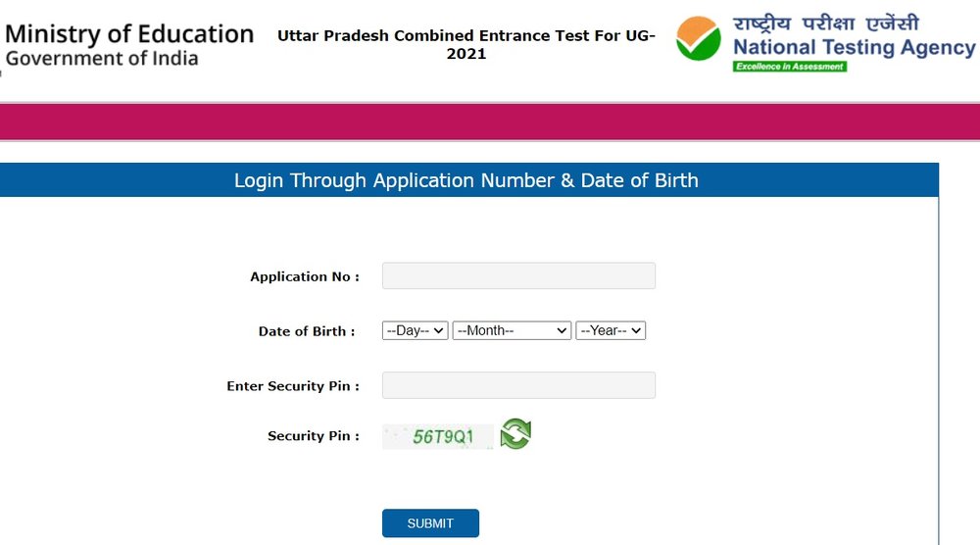This screenshot has width=980, height=545.
Task: Select the Year dropdown
Action: point(611,330)
